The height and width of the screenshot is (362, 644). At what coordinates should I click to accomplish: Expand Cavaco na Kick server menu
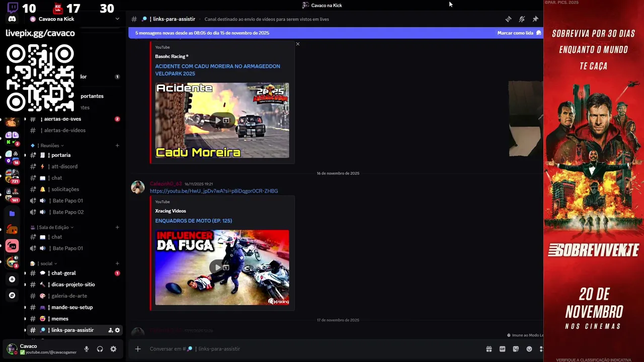pos(117,19)
